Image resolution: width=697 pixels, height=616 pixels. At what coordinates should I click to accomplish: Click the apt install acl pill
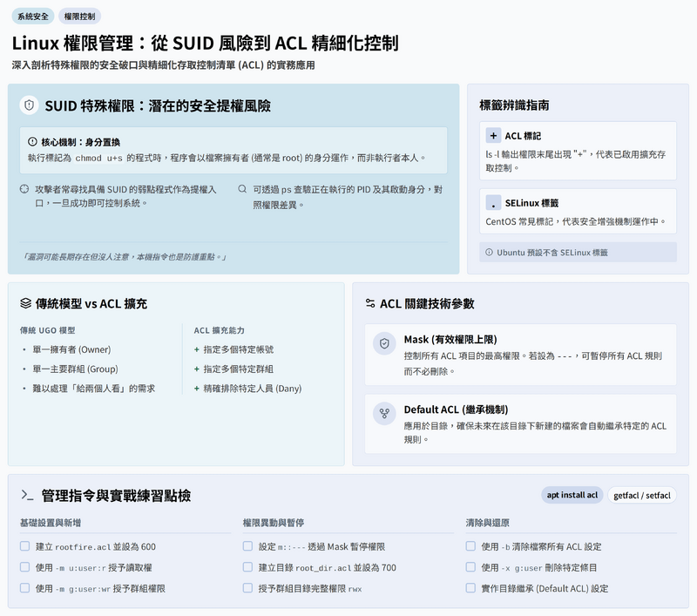(572, 495)
